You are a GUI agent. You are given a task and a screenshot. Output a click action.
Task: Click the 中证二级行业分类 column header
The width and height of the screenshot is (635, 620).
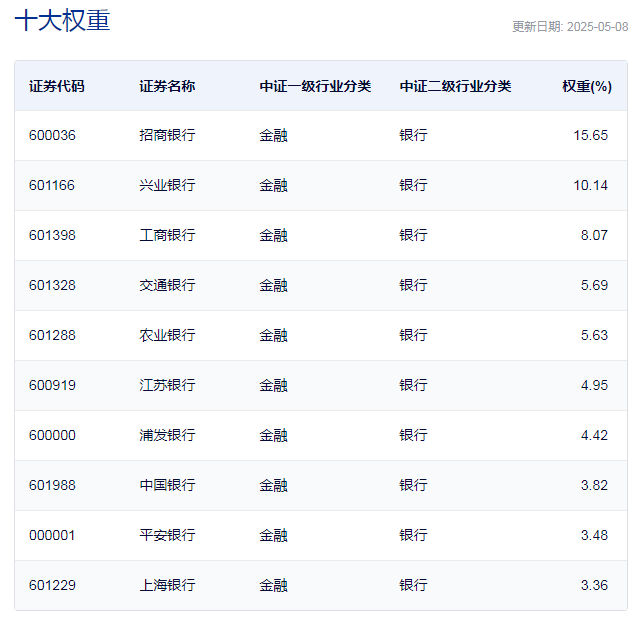[455, 86]
